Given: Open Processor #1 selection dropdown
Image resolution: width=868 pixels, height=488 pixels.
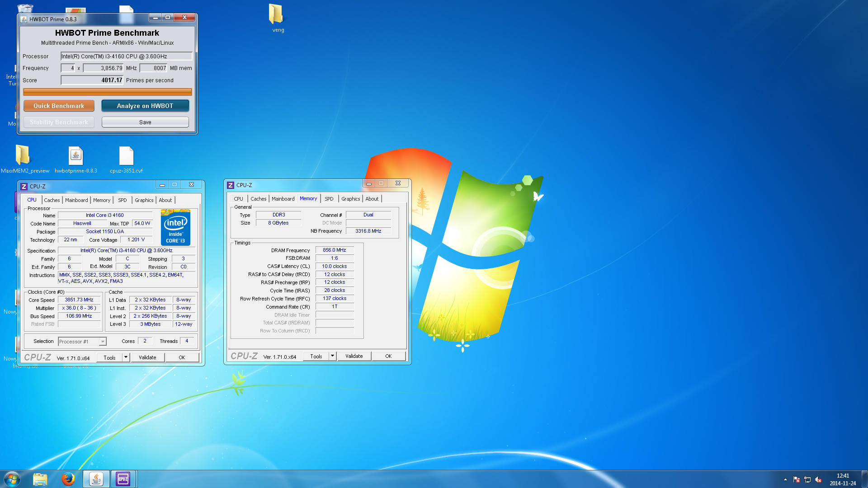Looking at the screenshot, I should pos(82,342).
